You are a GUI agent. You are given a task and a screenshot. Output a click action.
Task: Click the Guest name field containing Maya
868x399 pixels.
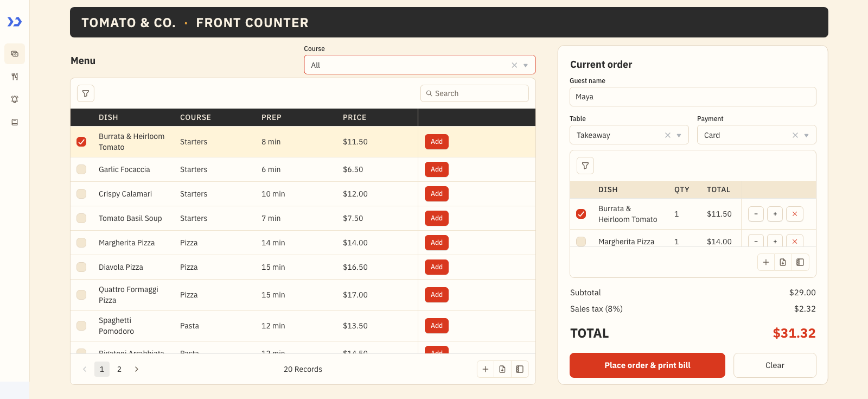[x=693, y=97]
